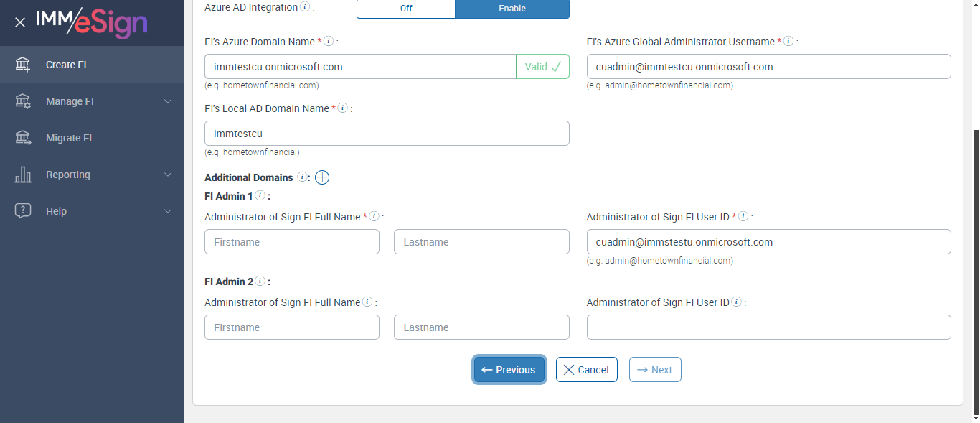Click FI Admin 1 Lastname field
The image size is (980, 423).
[x=481, y=242]
